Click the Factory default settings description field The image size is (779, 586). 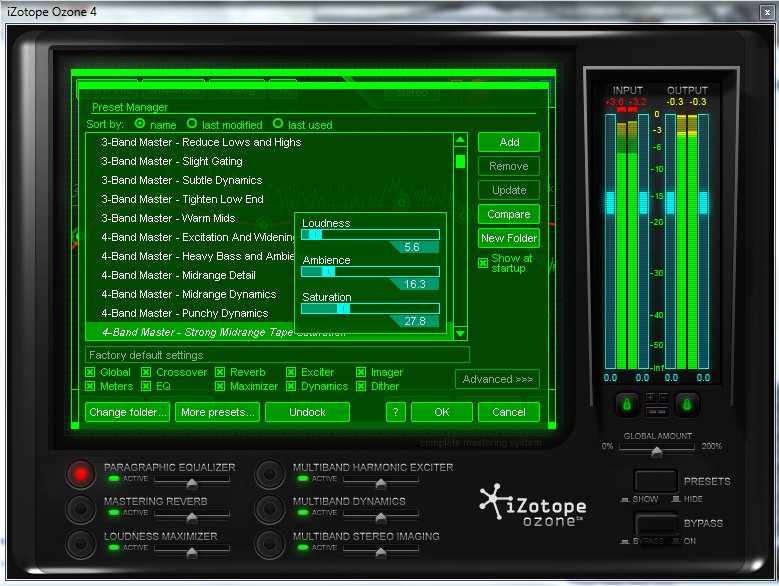tap(277, 355)
